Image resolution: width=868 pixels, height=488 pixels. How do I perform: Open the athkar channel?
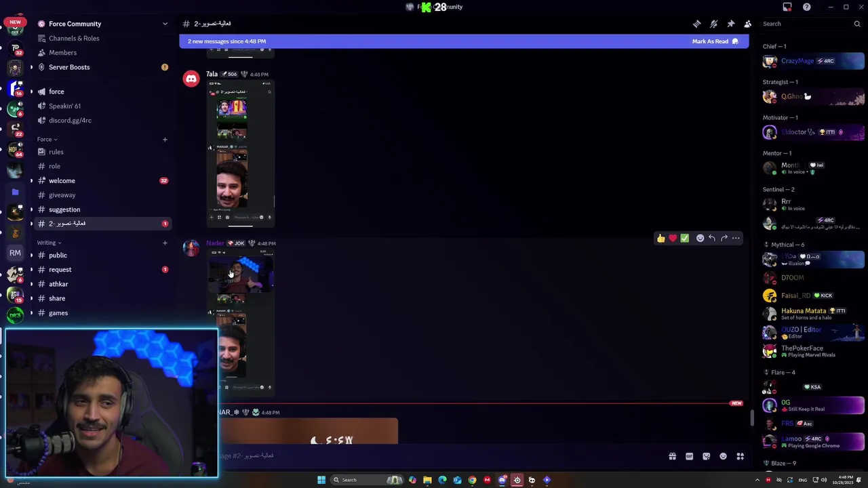tap(102, 284)
